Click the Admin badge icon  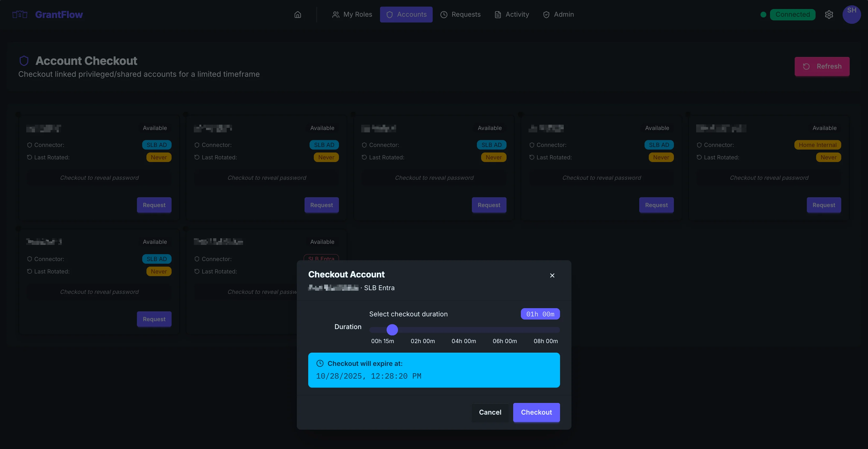pyautogui.click(x=546, y=15)
